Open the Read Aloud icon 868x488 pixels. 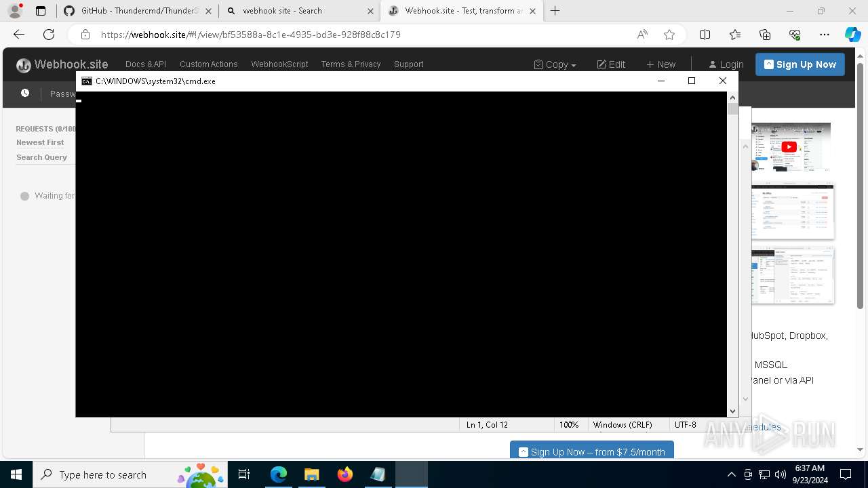tap(642, 35)
